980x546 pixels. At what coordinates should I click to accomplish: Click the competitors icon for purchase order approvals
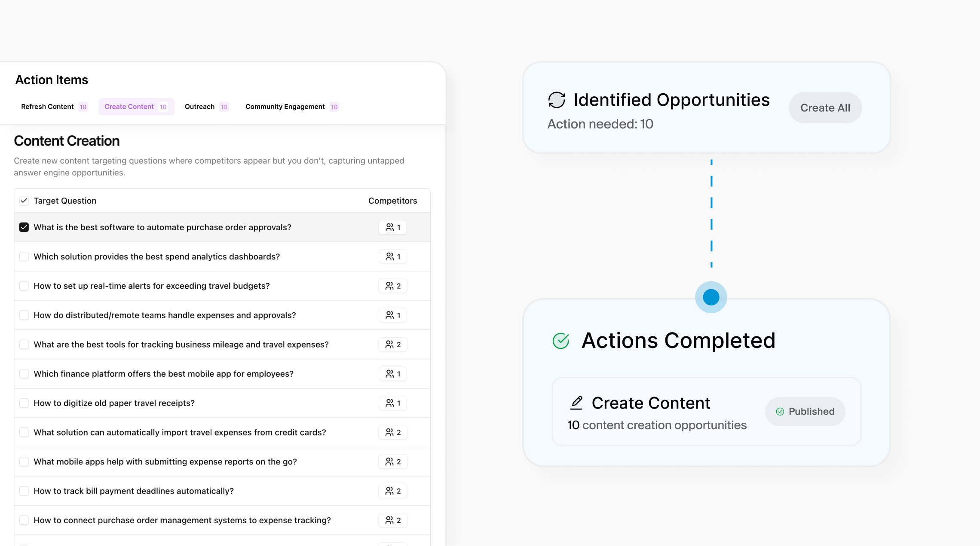click(x=389, y=227)
